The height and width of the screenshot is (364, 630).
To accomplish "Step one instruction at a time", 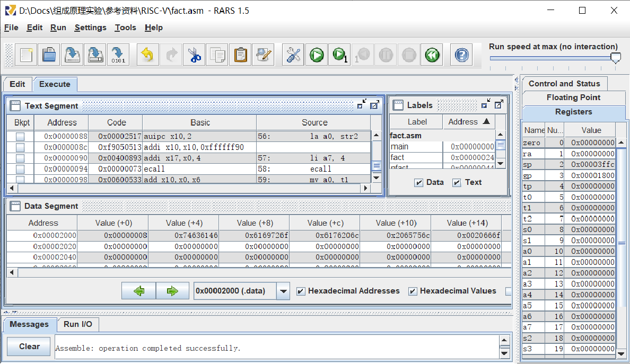I will pyautogui.click(x=339, y=55).
